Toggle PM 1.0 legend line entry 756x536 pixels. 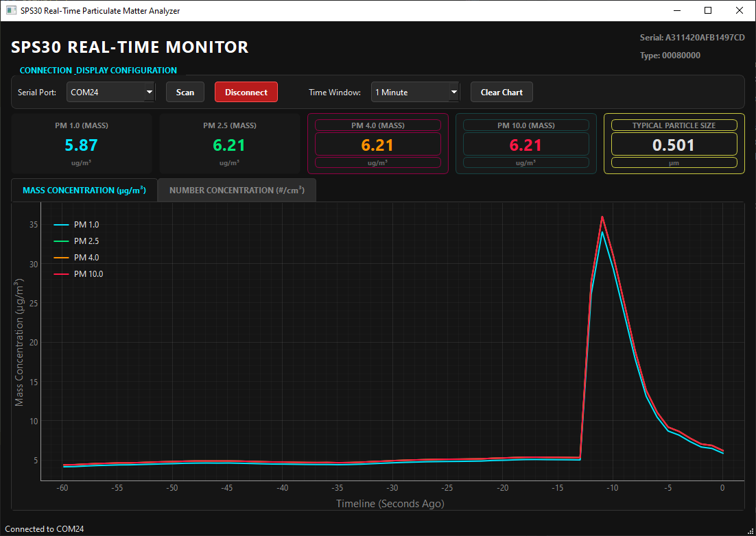point(77,224)
